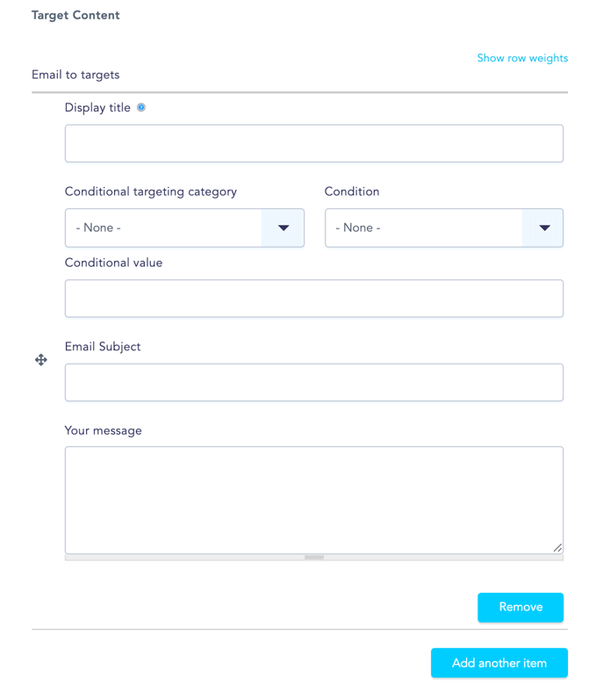The image size is (603, 700).
Task: Click the grippie bar below the message box
Action: coord(314,558)
